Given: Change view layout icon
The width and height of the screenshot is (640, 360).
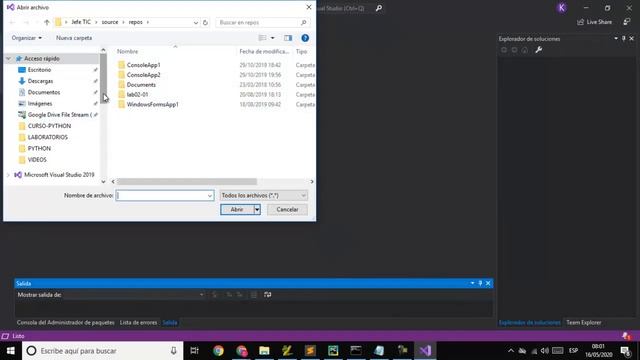Looking at the screenshot, I should (x=262, y=38).
